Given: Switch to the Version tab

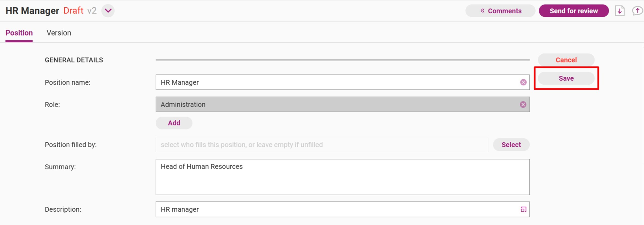Looking at the screenshot, I should click(59, 33).
